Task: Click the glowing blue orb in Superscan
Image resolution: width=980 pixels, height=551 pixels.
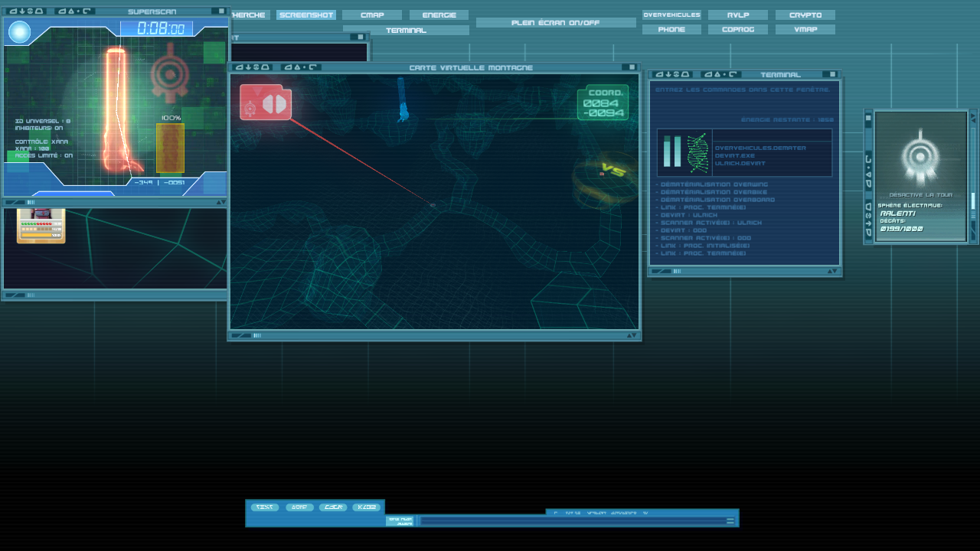Action: pyautogui.click(x=19, y=32)
